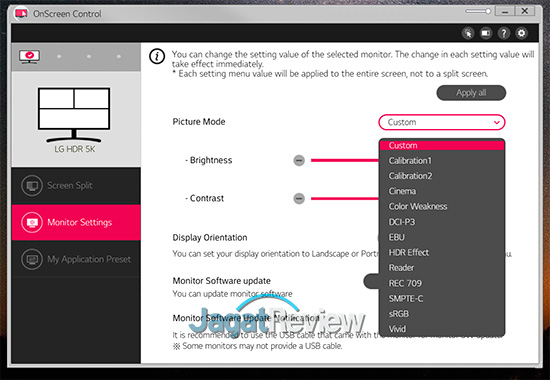Click the OnScreen Control app logo

coord(21,14)
